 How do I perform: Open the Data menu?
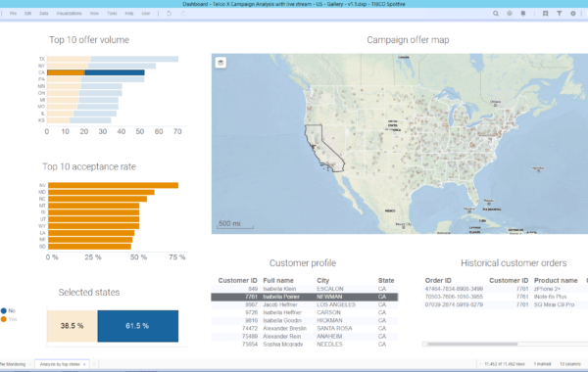coord(44,13)
